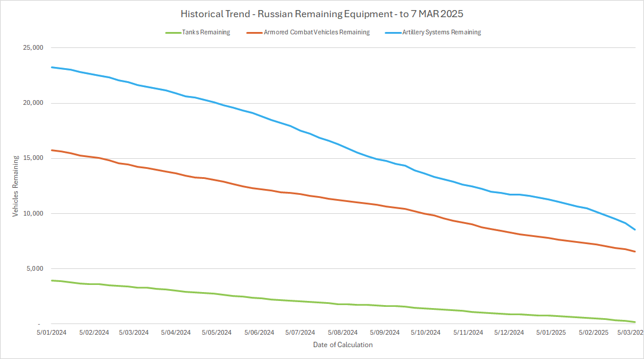Click the blue legend line marker for Artillery
Image resolution: width=644 pixels, height=359 pixels.
[x=392, y=33]
